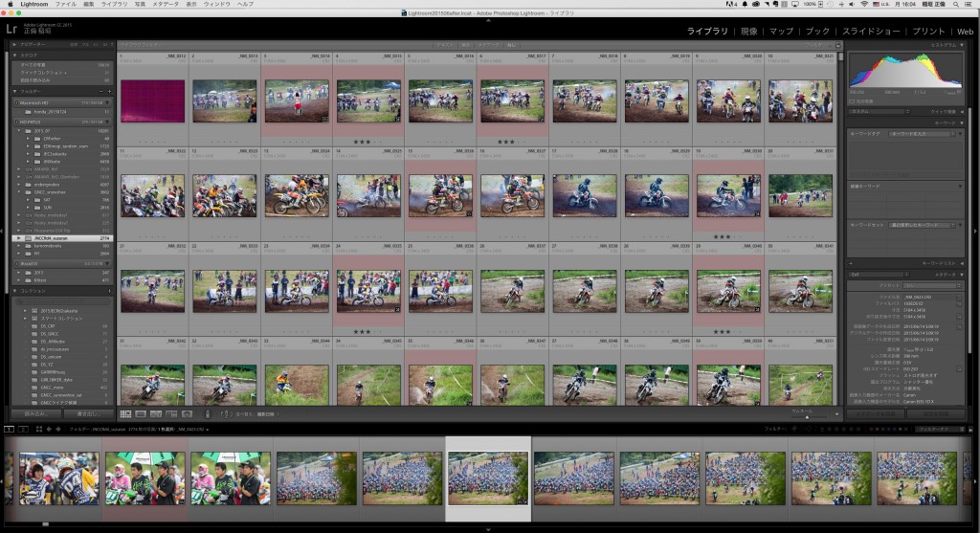This screenshot has height=533, width=980.
Task: Open second window display icon 2
Action: 23,430
